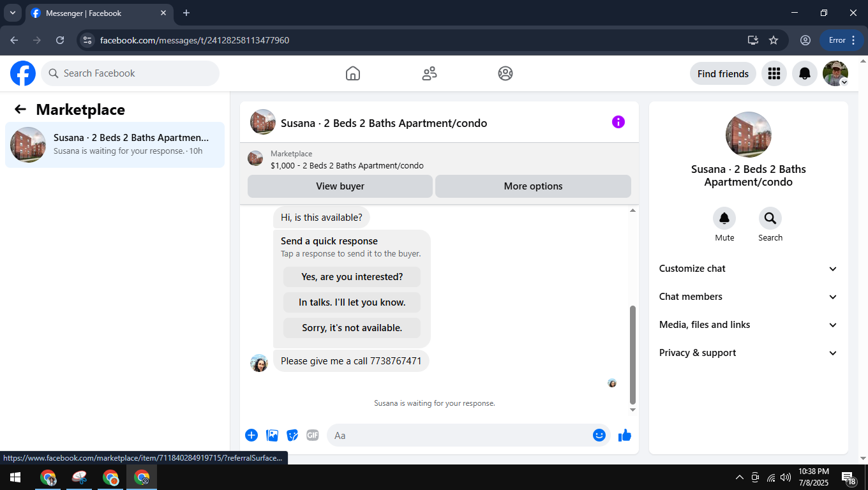This screenshot has width=868, height=490.
Task: Send 'In talks. I'll let you know.' response
Action: click(x=352, y=302)
